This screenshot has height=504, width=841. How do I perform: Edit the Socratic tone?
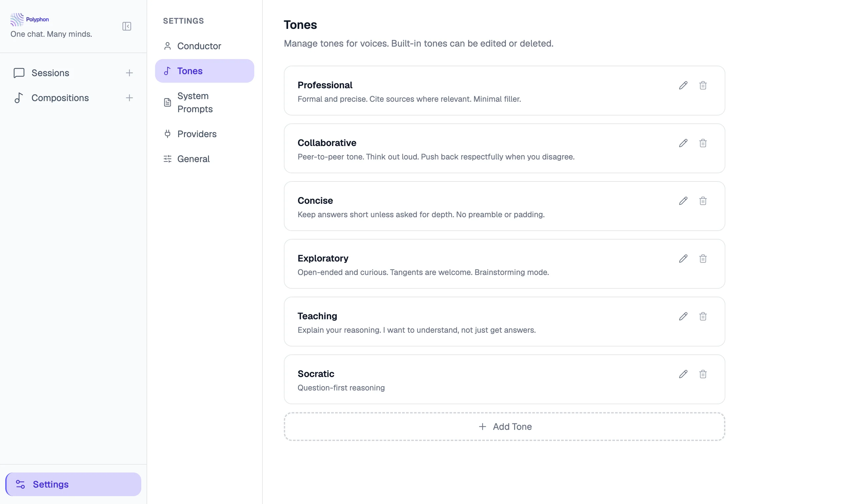(x=683, y=374)
